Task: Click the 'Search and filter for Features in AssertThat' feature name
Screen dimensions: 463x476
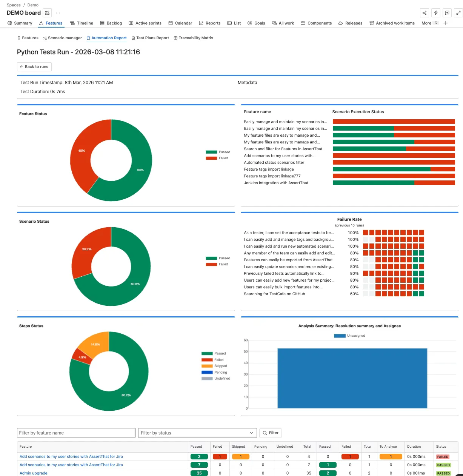Action: click(x=283, y=149)
